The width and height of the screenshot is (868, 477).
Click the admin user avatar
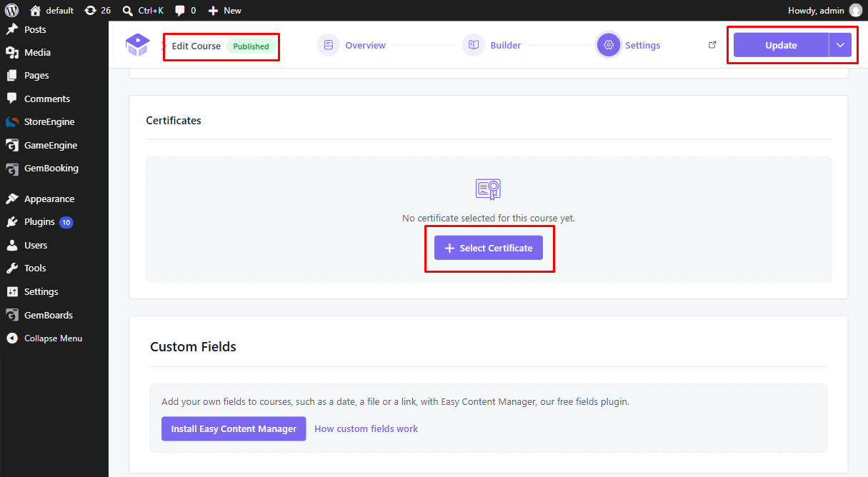pos(856,10)
